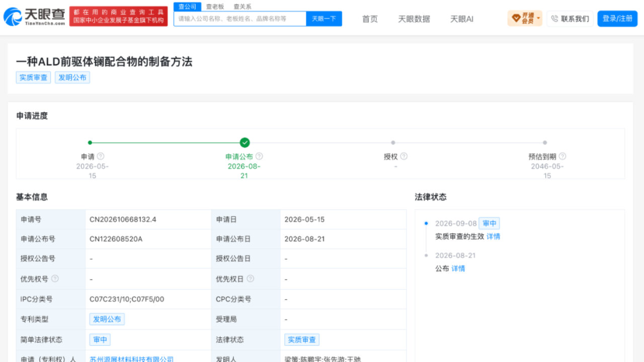
Task: Click the help icon next to 申请
Action: [x=101, y=157]
